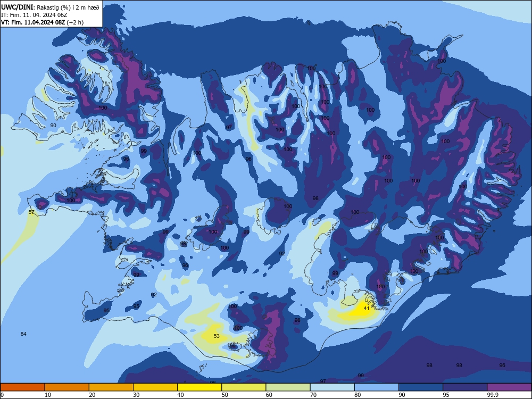Click the legend tick label '70'

point(313,395)
